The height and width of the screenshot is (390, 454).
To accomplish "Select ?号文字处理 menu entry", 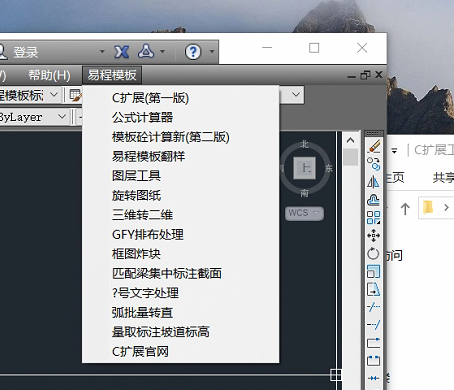I will 180,293.
